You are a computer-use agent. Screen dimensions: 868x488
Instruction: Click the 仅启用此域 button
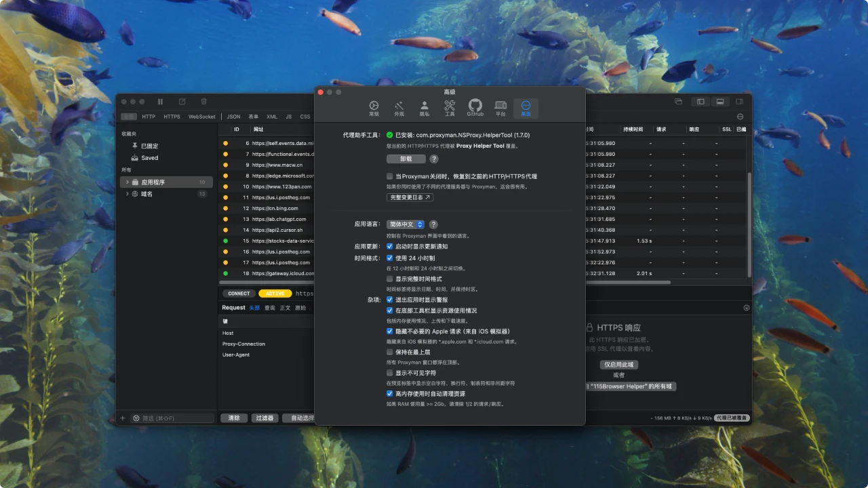(618, 365)
